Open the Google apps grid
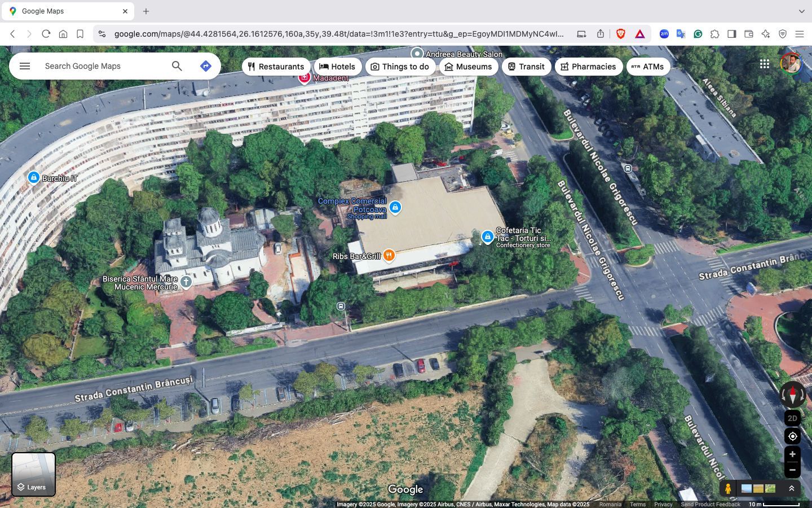This screenshot has height=508, width=812. (x=765, y=64)
